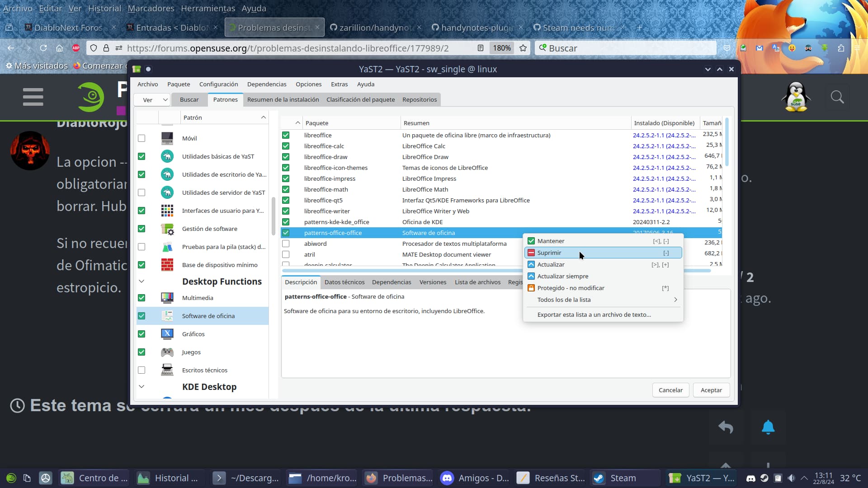
Task: Click the Escritos técnicos typewriter icon
Action: pos(167,370)
